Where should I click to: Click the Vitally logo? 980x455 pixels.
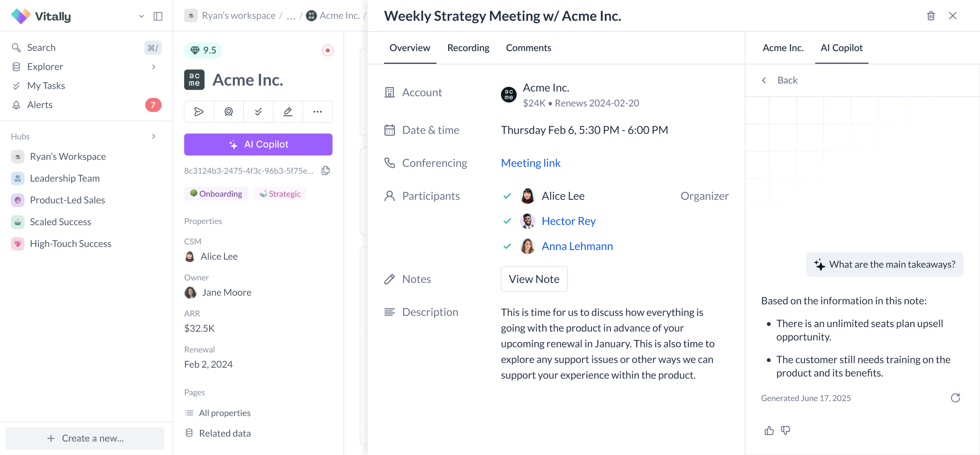coord(41,16)
